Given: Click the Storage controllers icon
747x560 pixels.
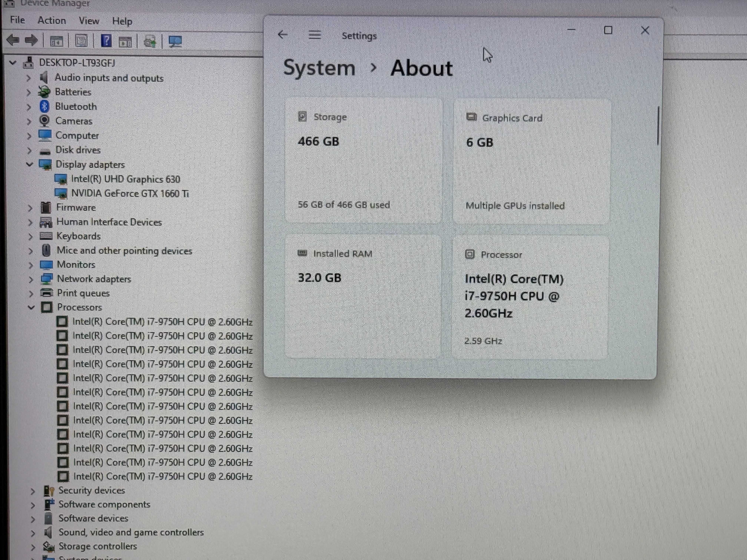Looking at the screenshot, I should pos(49,546).
